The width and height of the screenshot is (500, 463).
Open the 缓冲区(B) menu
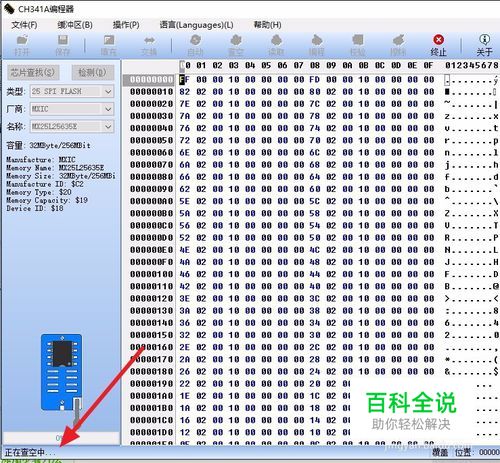point(75,25)
